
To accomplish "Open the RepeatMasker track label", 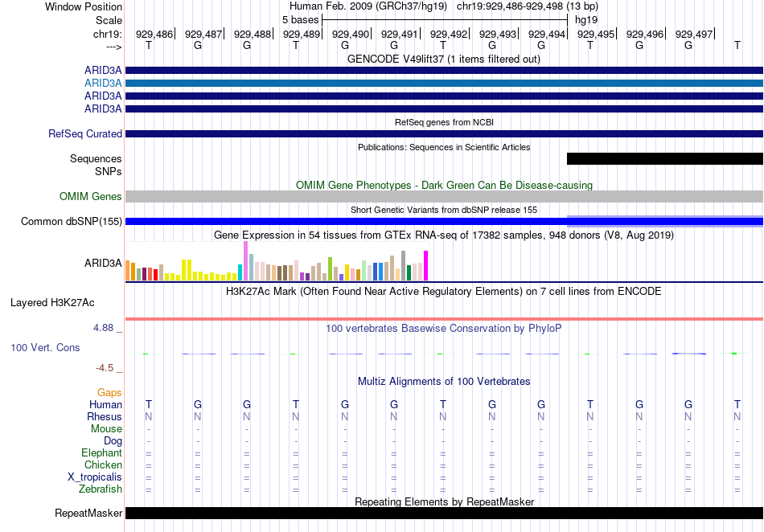I will click(x=88, y=513).
